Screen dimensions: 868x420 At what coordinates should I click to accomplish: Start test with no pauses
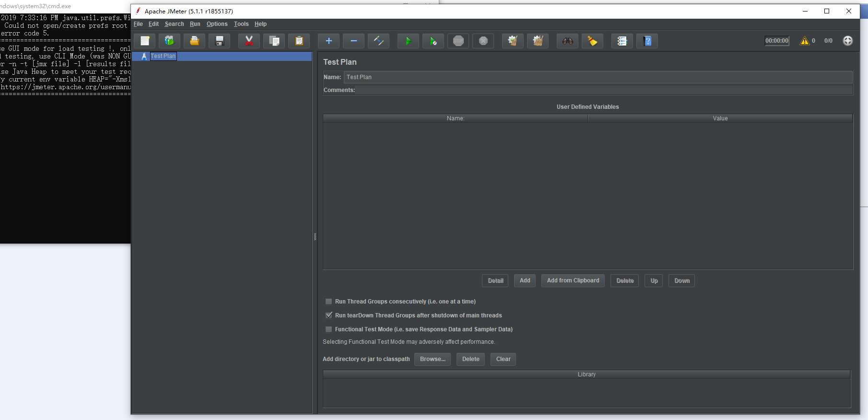pos(433,41)
